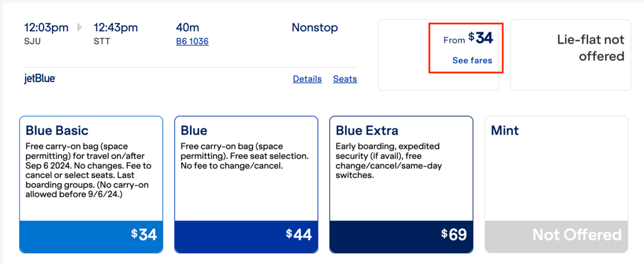
Task: Click the jetBlue airline logo
Action: (40, 78)
